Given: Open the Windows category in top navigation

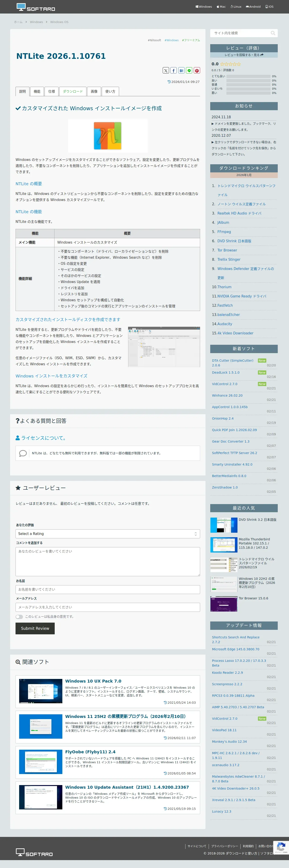Looking at the screenshot, I should [x=204, y=7].
